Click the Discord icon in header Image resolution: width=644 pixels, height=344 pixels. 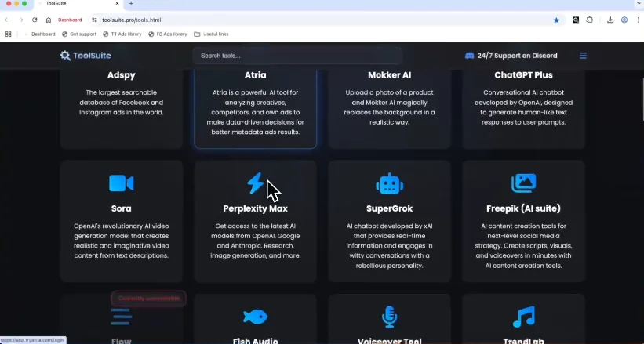469,56
